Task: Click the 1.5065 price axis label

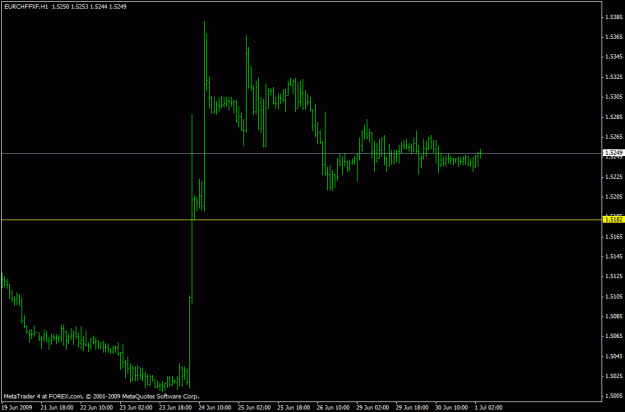Action: pos(614,336)
